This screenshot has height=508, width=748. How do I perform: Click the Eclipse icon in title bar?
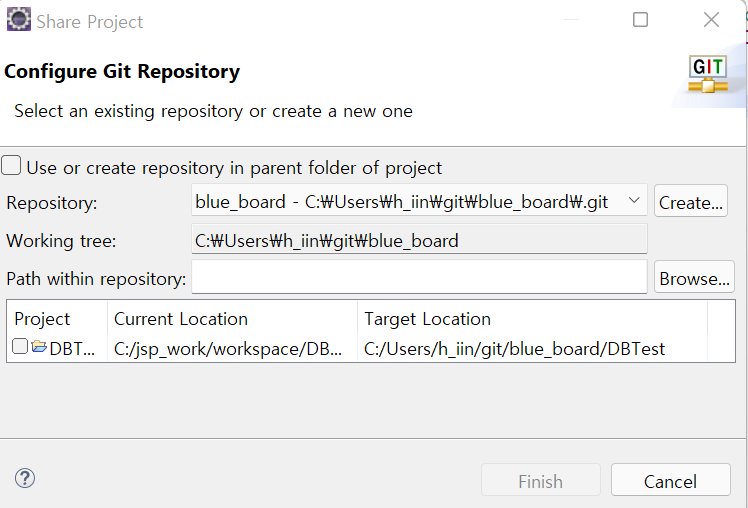[19, 20]
